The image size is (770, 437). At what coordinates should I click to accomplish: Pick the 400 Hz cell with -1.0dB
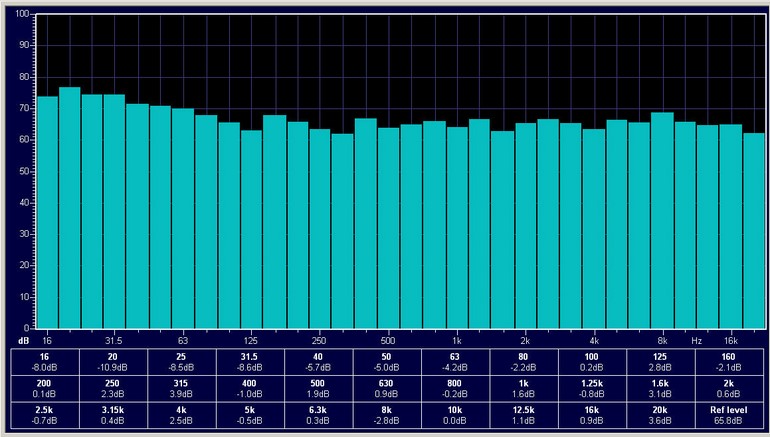tap(250, 388)
